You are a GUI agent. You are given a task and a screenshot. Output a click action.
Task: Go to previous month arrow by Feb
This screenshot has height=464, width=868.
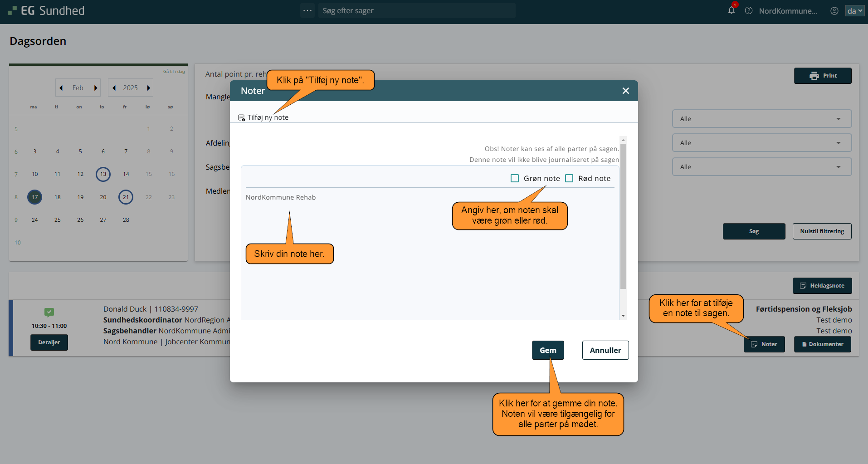coord(61,88)
